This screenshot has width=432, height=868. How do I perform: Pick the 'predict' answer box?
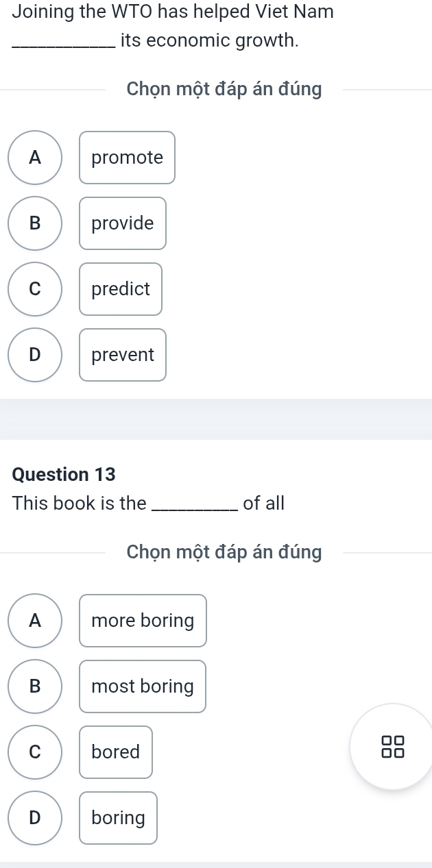click(x=121, y=289)
